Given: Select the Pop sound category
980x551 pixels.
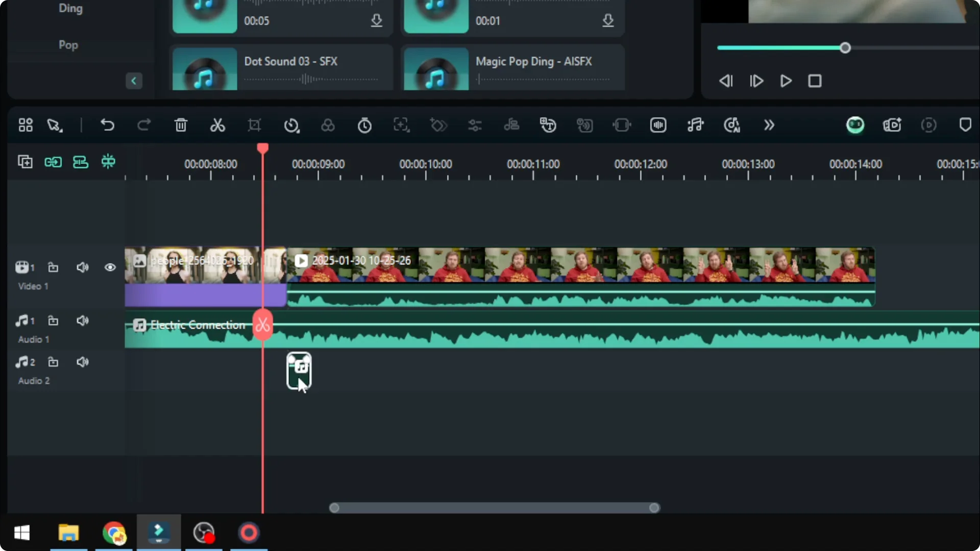Looking at the screenshot, I should click(x=68, y=45).
